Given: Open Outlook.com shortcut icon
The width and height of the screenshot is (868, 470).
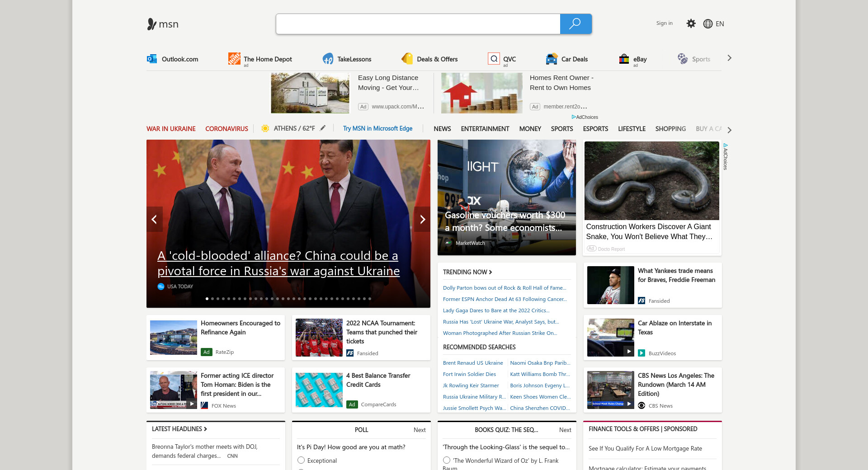Looking at the screenshot, I should pyautogui.click(x=152, y=59).
